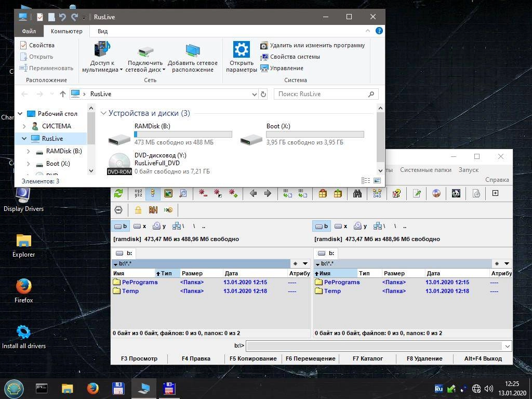Click the pack files gift box icon
The image size is (532, 399).
(x=323, y=193)
